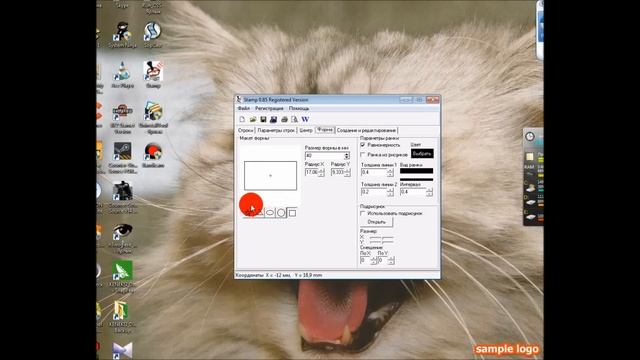
Task: Click the rectangle preview in Макет формы
Action: click(271, 176)
